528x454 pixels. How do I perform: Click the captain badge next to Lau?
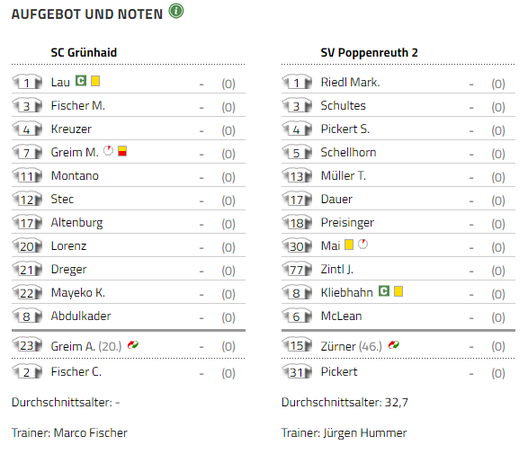[81, 81]
